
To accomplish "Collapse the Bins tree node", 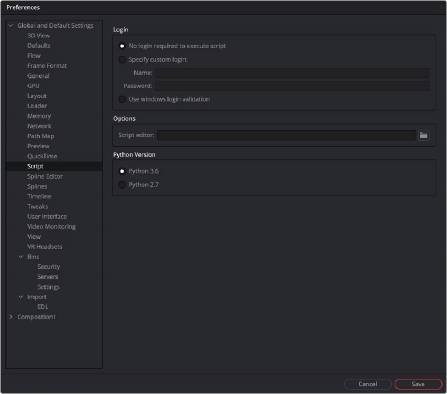I will click(21, 257).
